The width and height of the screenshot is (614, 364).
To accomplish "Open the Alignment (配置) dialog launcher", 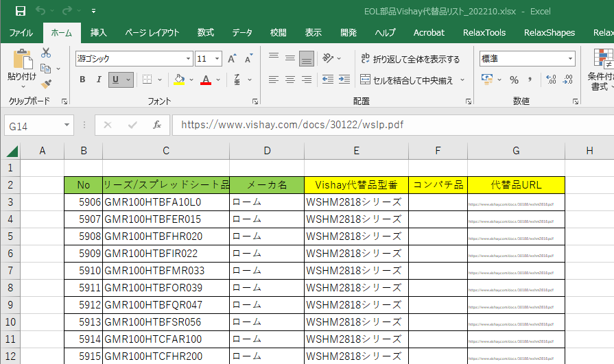I will click(x=469, y=101).
